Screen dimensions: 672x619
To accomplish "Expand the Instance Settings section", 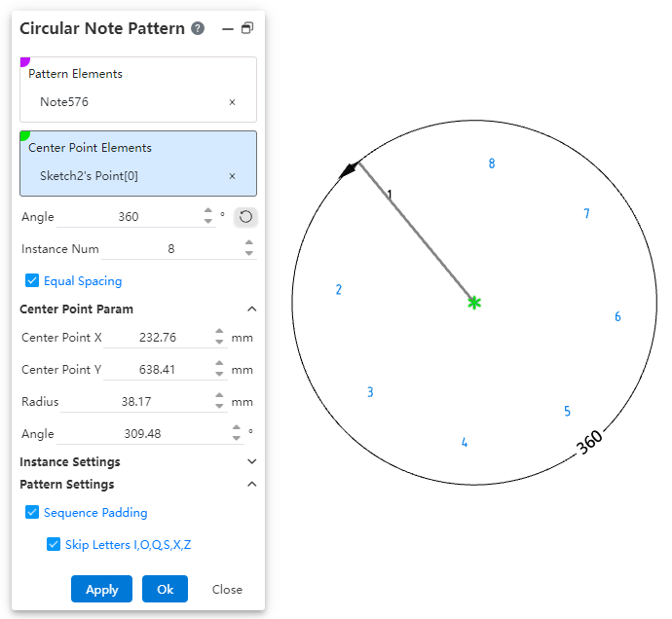I will (x=251, y=462).
